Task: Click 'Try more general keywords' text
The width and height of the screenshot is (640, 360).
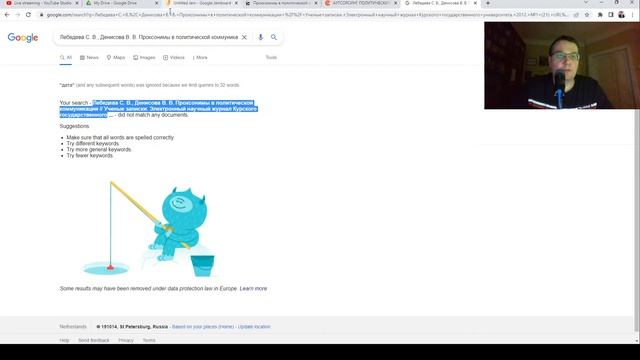Action: [99, 150]
